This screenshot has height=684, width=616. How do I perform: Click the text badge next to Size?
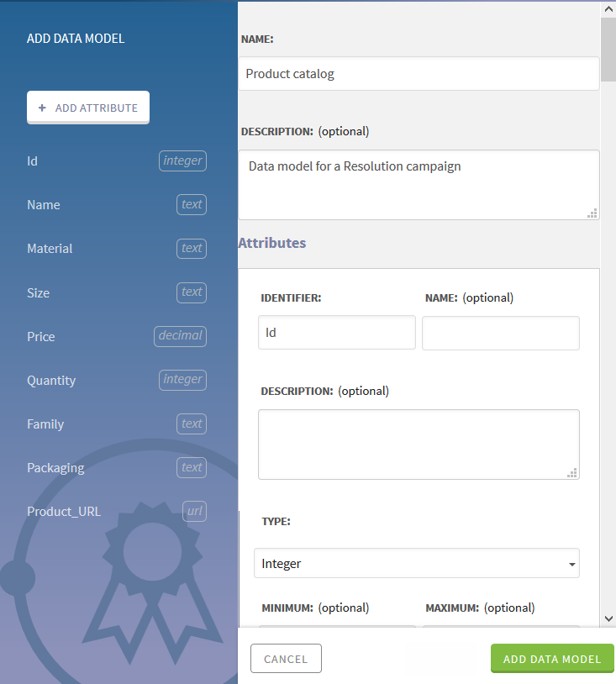pos(192,292)
